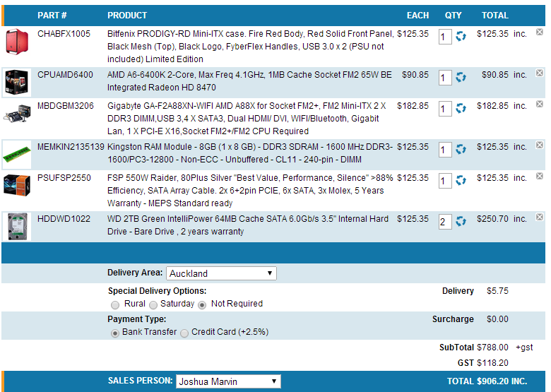Open the Gigabyte GA-F2A88XN-WIFI product description
The image size is (551, 392).
pyautogui.click(x=247, y=119)
